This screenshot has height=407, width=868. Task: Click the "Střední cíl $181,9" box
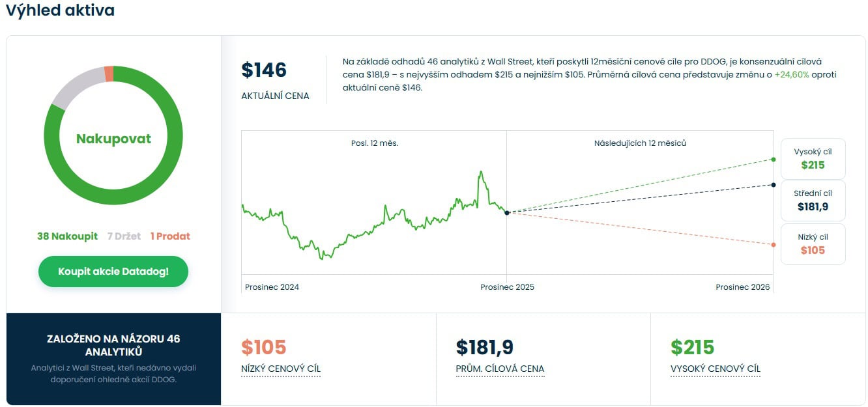pos(813,200)
